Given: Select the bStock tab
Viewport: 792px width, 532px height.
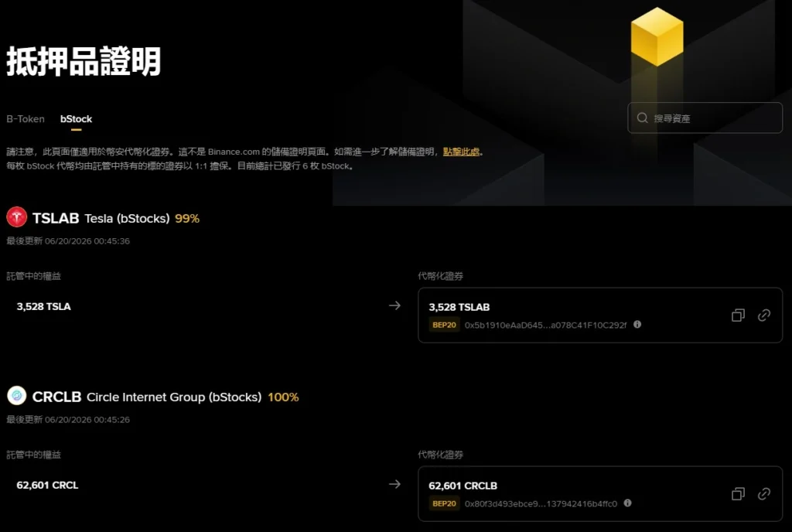Looking at the screenshot, I should (x=77, y=119).
